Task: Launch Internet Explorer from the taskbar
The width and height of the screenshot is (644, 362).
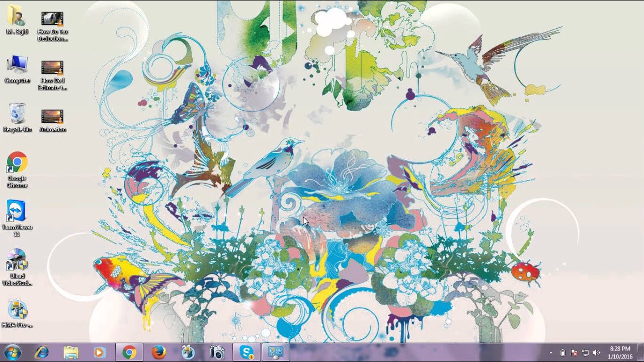Action: point(42,352)
